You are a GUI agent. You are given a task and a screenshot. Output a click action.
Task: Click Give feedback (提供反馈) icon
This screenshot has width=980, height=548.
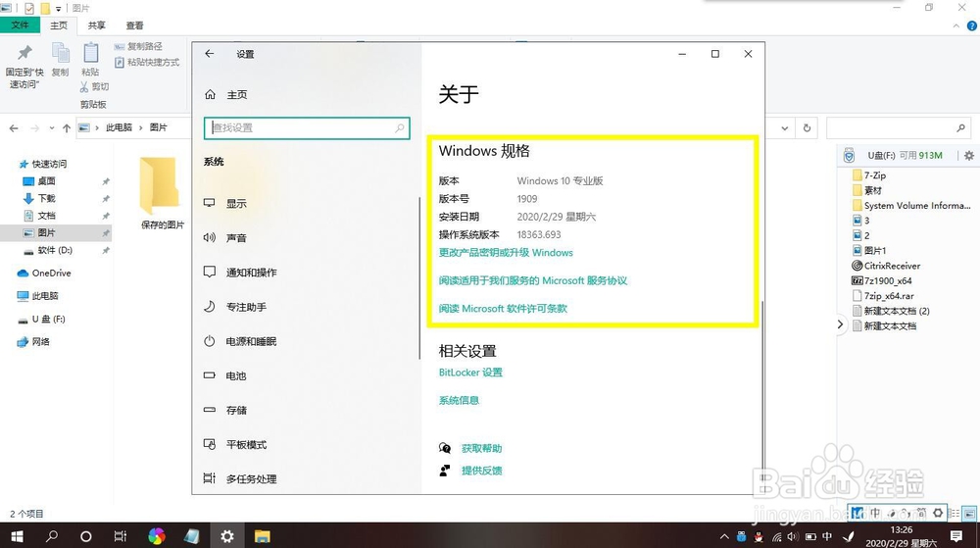coord(445,471)
